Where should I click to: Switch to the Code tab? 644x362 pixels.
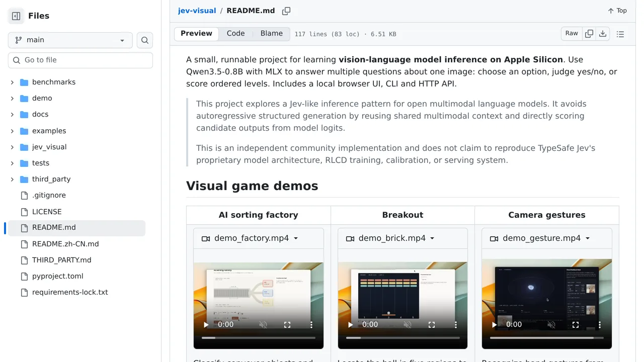235,34
